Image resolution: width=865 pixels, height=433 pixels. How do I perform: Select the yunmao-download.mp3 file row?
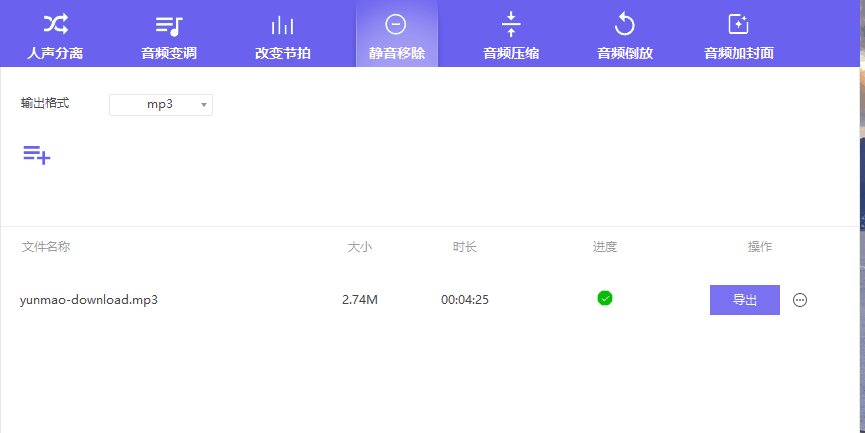click(x=89, y=300)
